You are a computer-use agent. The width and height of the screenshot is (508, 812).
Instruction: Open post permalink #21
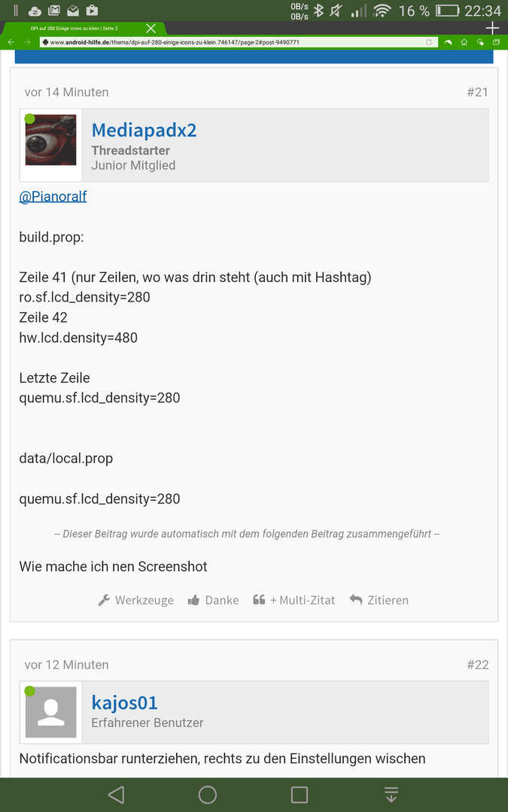[x=477, y=92]
